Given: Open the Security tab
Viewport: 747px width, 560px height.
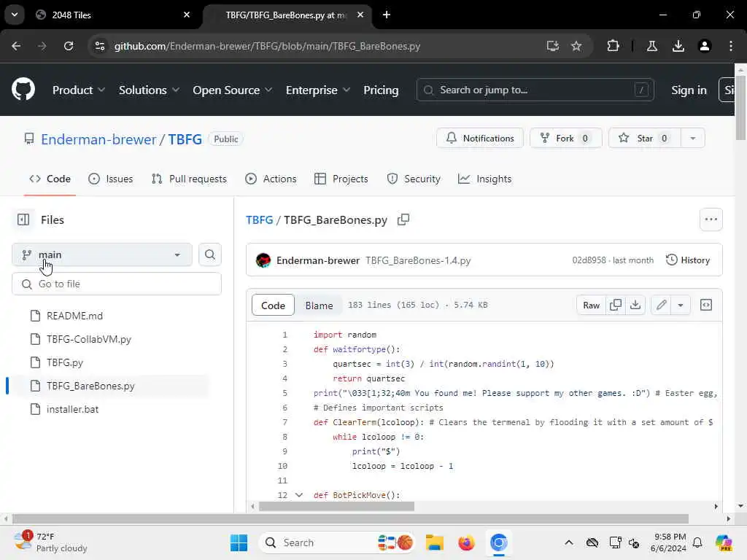Looking at the screenshot, I should (x=414, y=179).
